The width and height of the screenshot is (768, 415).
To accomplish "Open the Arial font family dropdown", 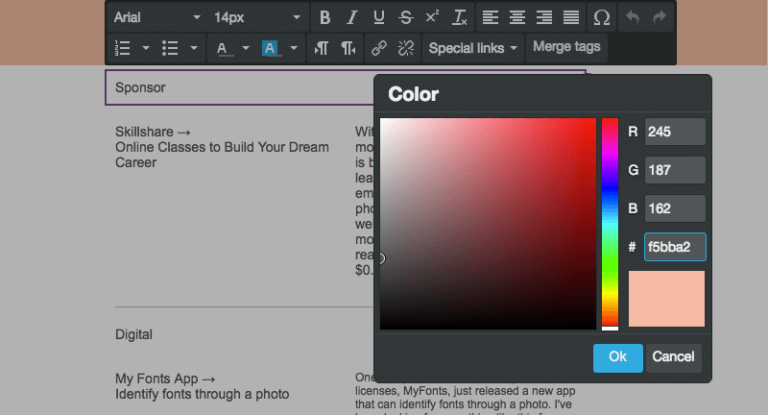I will (x=156, y=18).
